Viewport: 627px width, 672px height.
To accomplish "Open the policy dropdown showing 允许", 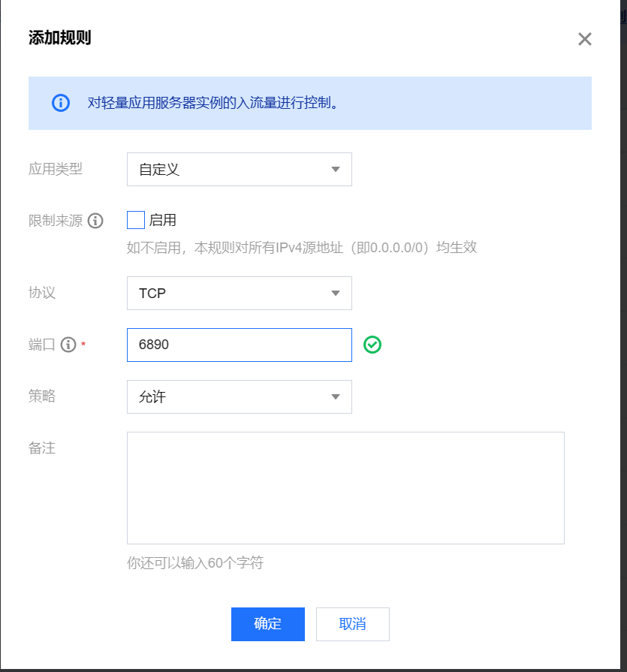I will click(x=239, y=396).
